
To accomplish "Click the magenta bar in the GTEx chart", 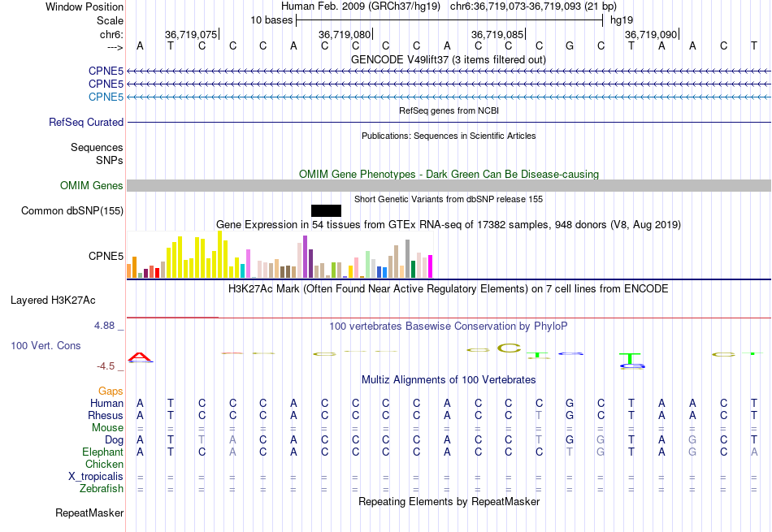I will (430, 266).
